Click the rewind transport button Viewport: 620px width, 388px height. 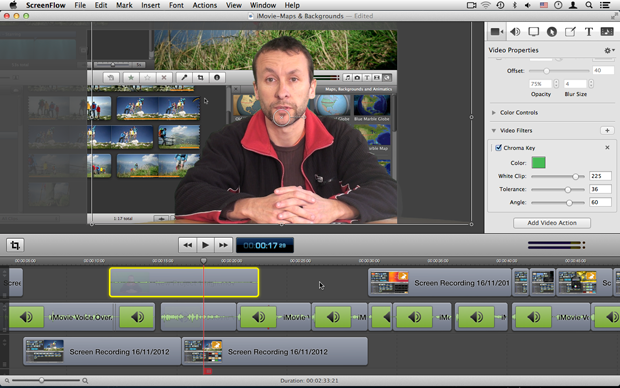187,245
